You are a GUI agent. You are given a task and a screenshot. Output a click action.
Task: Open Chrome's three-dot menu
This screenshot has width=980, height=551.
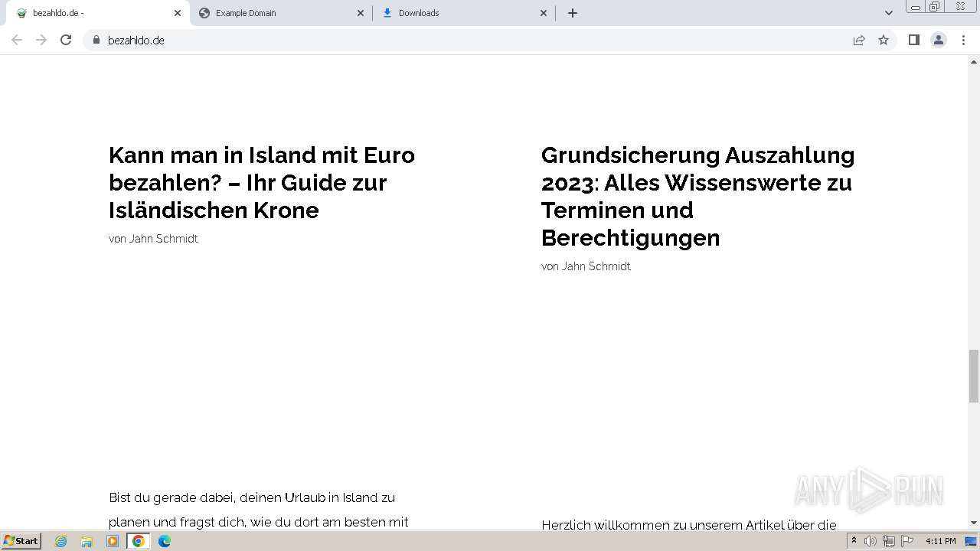click(963, 40)
